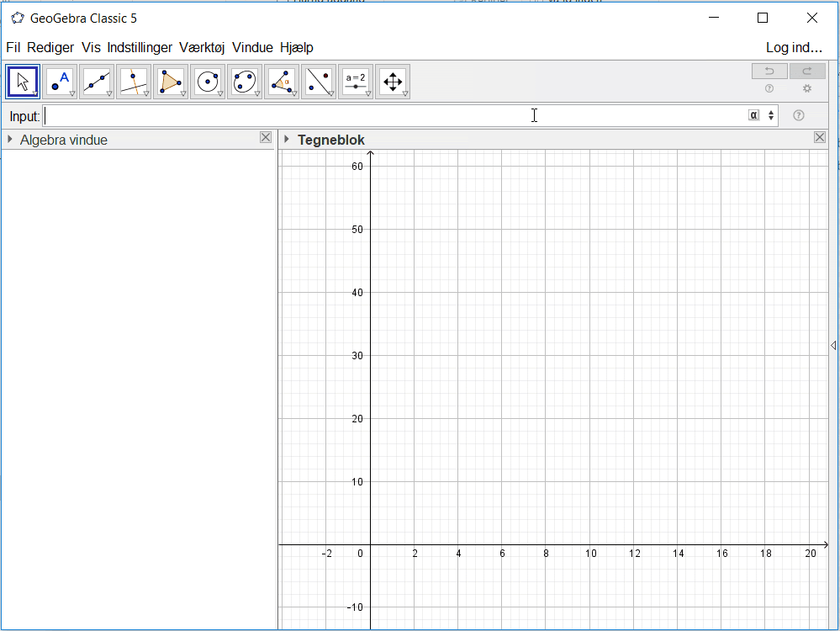
Task: Click the x-axis label 20
Action: tap(811, 554)
